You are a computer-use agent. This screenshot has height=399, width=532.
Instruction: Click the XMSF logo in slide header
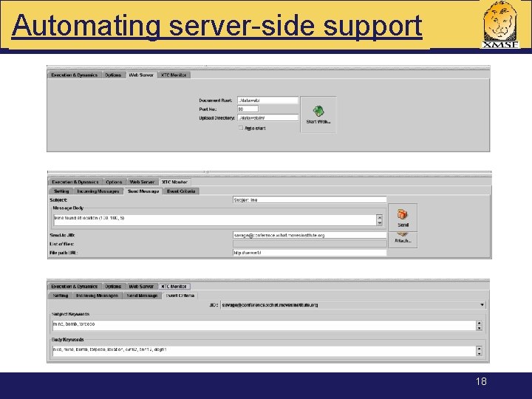point(501,24)
